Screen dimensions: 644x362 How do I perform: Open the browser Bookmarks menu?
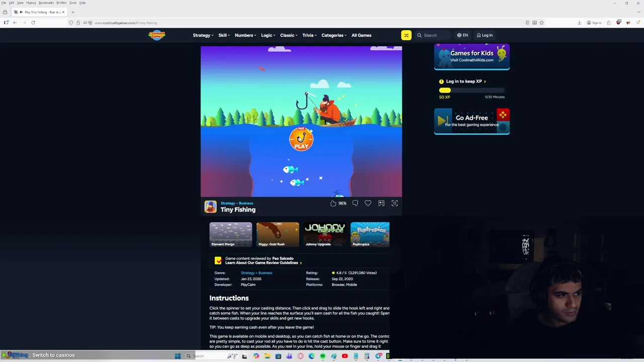46,3
